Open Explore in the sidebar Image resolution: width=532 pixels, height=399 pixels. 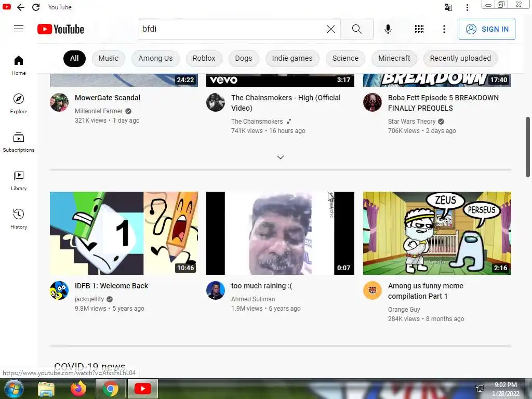(19, 104)
